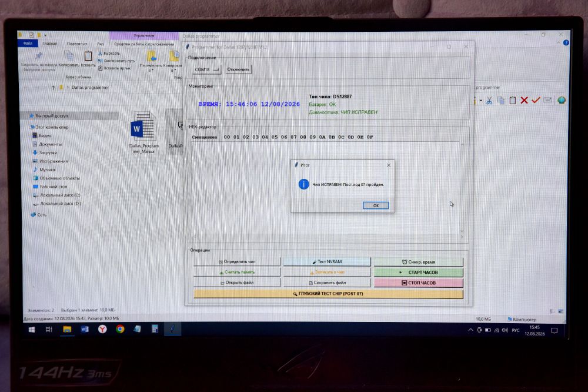Click the Определить чип button
Viewport: 588px width, 392px height.
(x=237, y=262)
